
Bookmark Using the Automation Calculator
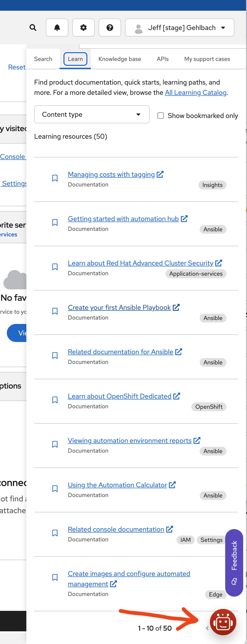tap(55, 489)
